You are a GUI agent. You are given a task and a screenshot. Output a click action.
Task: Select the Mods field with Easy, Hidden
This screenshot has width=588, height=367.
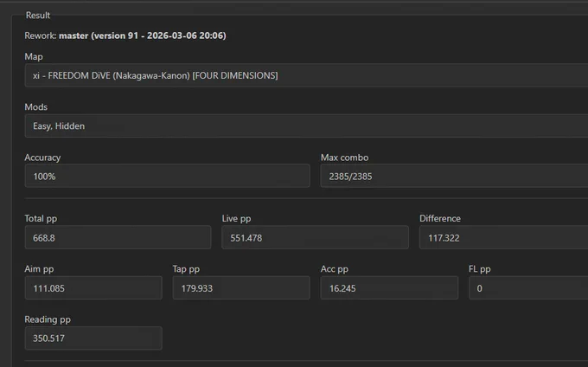tap(306, 126)
